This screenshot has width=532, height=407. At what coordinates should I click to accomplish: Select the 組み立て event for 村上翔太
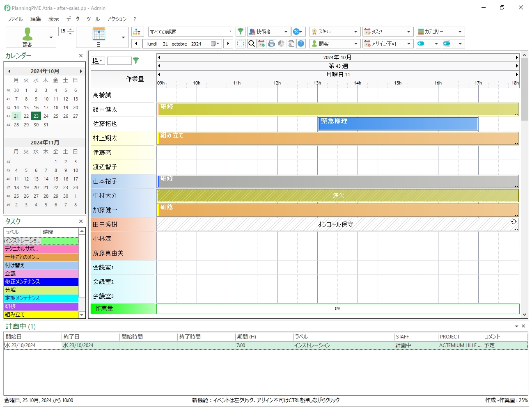point(338,138)
